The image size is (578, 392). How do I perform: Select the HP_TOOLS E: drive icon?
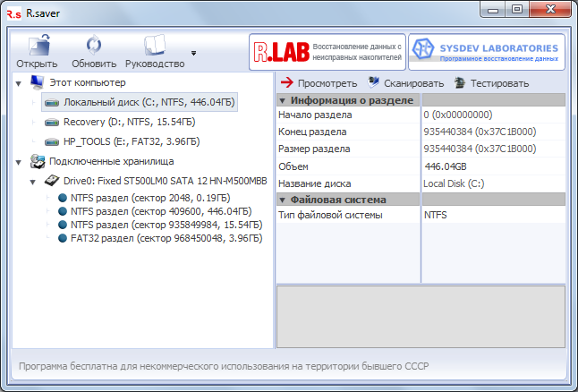click(52, 141)
